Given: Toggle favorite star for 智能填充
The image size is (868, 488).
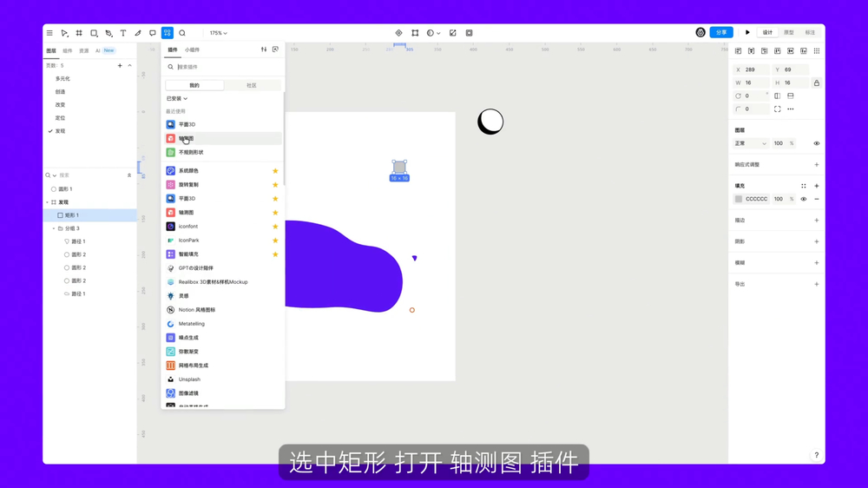Looking at the screenshot, I should [x=275, y=254].
